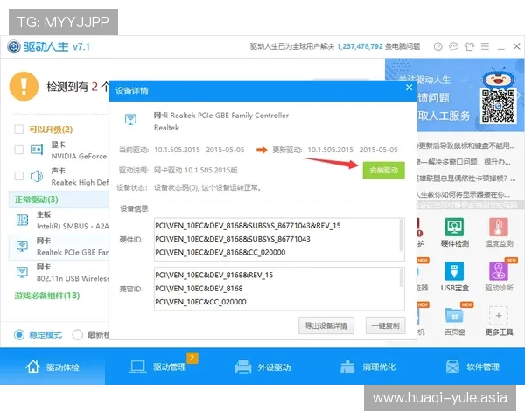Select compatible ID PCI\VEN_10EC&DEV_8168&REV_15
This screenshot has height=420, width=525.
point(214,276)
